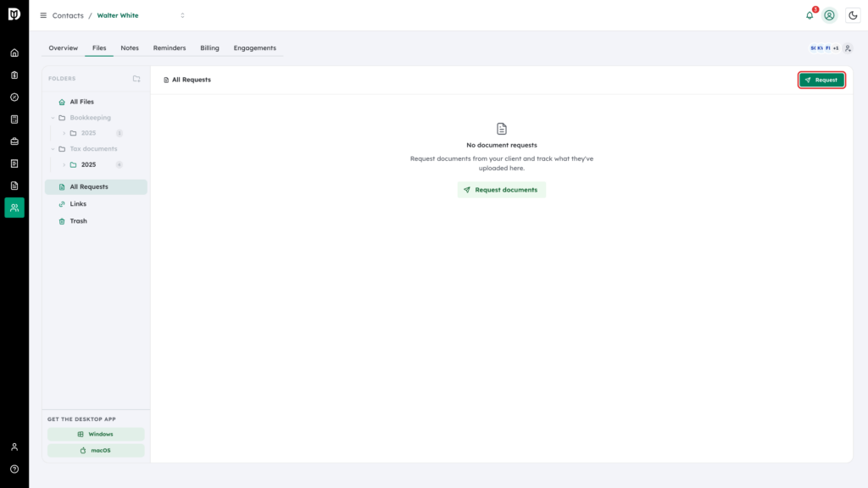
Task: Click the No document requests text
Action: 502,145
